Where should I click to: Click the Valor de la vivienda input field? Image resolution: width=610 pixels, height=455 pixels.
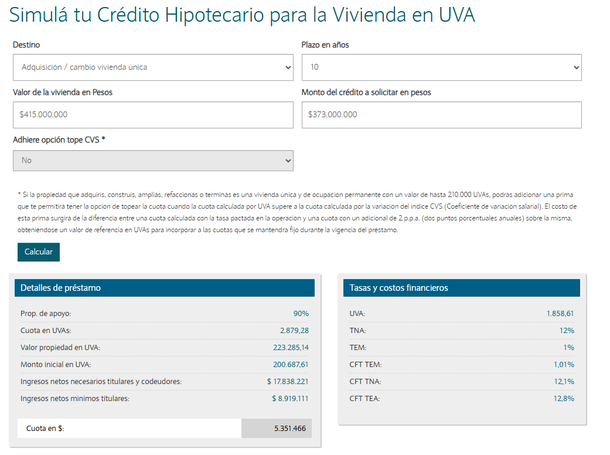153,114
